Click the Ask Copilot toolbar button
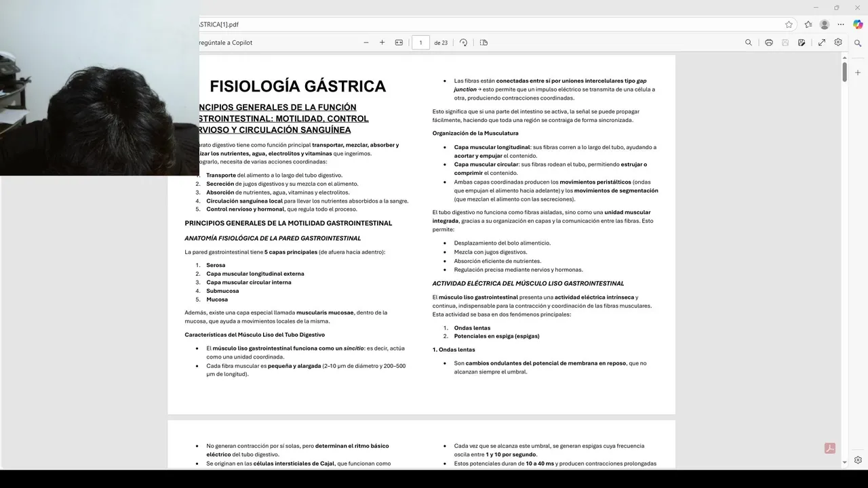 pos(224,42)
